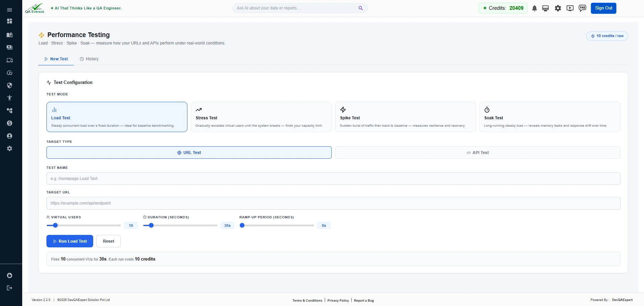Open the shield security icon in sidebar
This screenshot has height=306, width=644.
[x=9, y=85]
